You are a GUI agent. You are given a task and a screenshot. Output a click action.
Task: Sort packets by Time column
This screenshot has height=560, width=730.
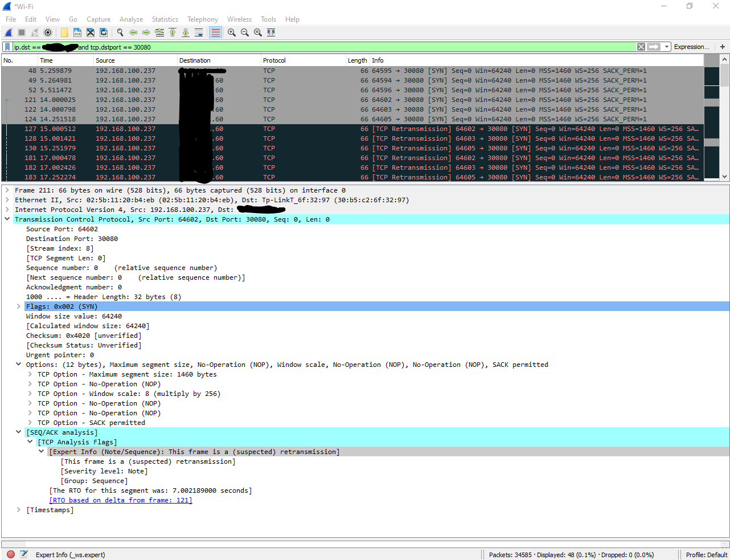click(65, 60)
